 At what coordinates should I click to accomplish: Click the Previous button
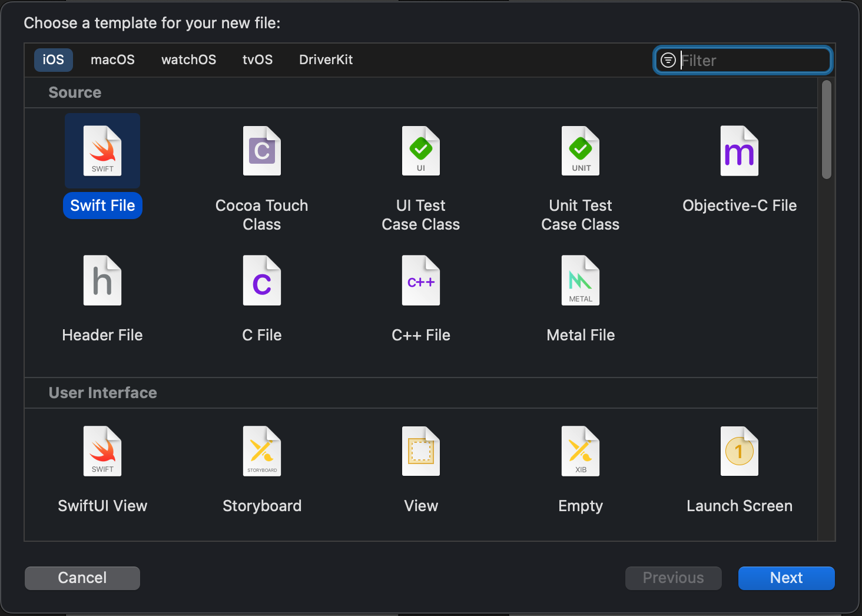point(674,578)
